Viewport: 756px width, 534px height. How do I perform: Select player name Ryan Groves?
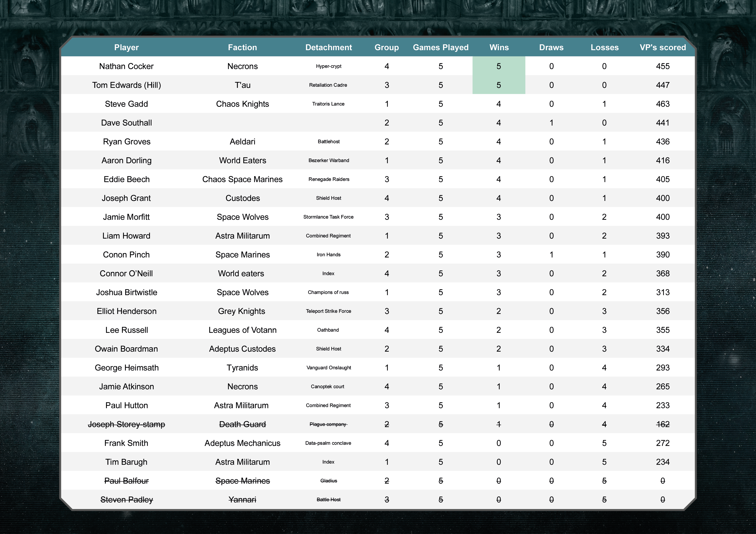pos(127,142)
